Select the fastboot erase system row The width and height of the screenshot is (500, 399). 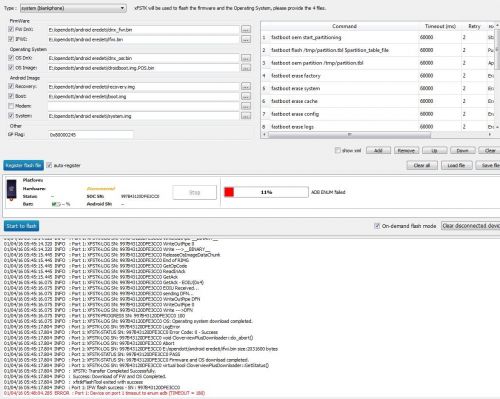pos(378,88)
